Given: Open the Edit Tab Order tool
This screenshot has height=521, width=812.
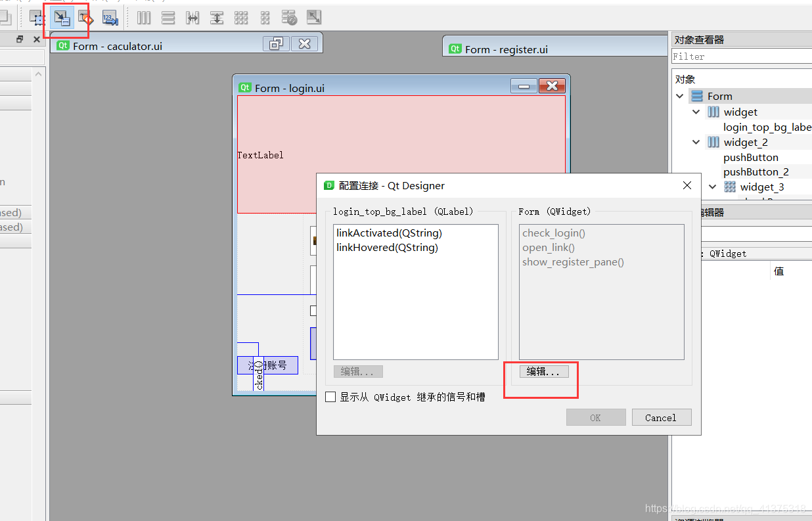Looking at the screenshot, I should [110, 18].
